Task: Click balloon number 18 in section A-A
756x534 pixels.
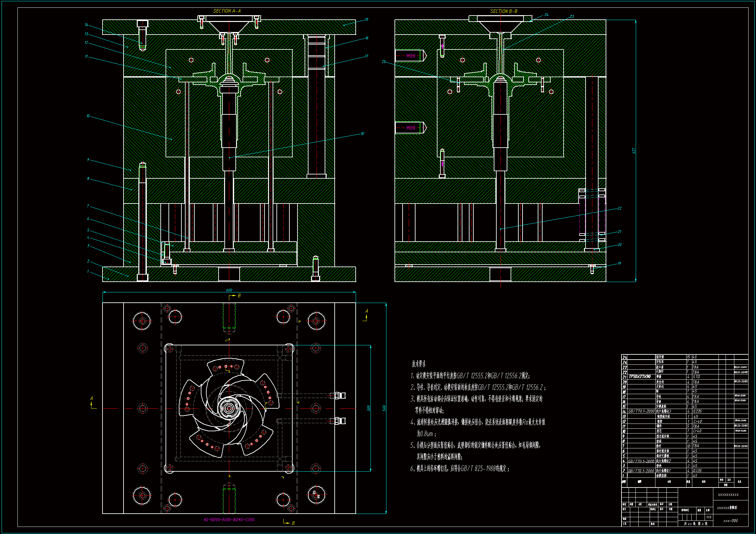Action: (362, 134)
